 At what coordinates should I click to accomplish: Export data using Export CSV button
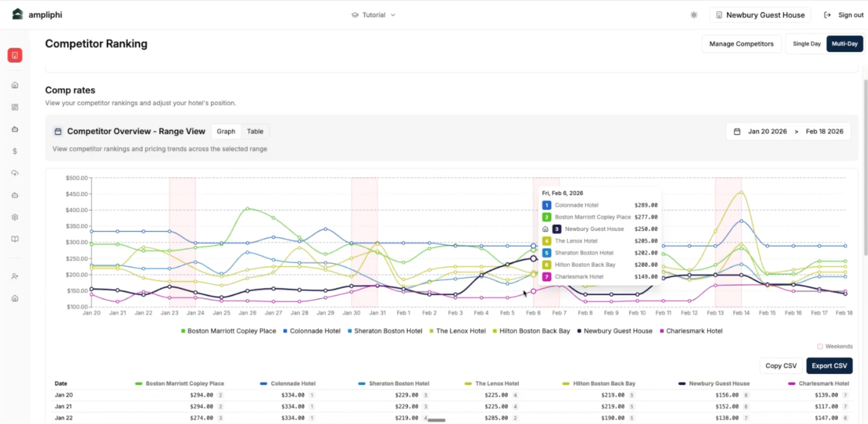tap(829, 365)
